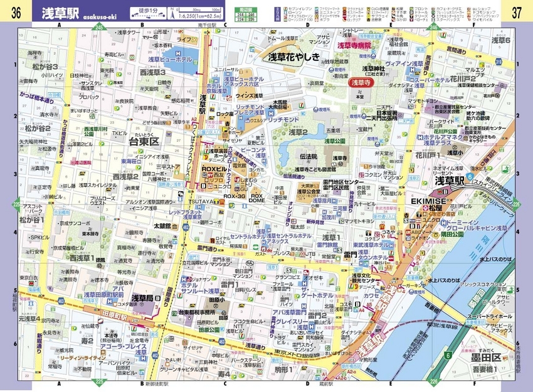Click the north arrow compass icon in header

[172, 14]
